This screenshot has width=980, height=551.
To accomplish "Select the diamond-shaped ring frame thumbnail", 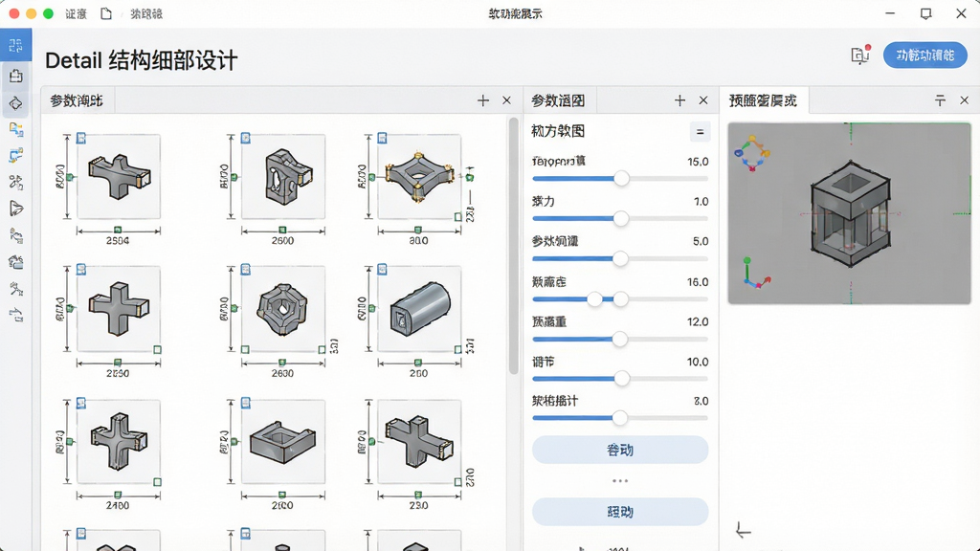I will (419, 176).
